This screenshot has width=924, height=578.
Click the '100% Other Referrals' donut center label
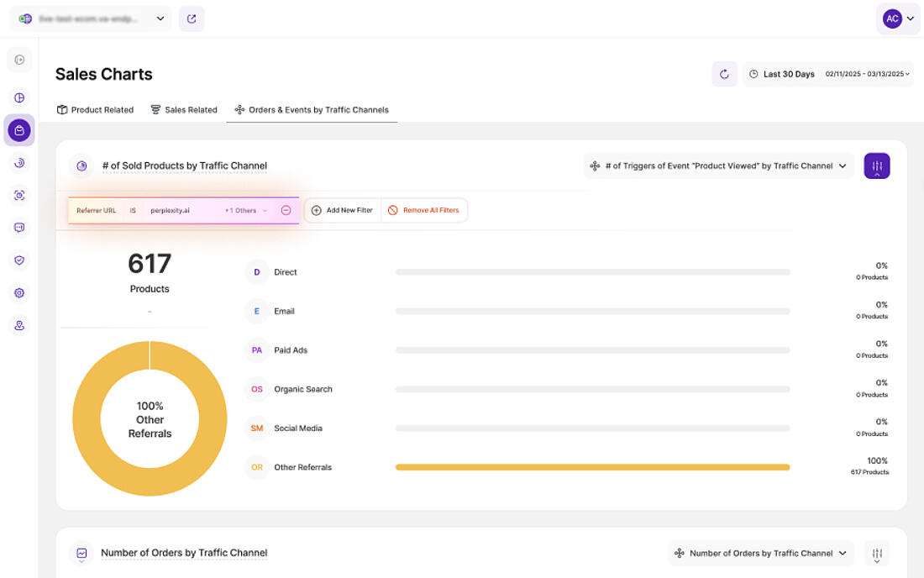pyautogui.click(x=150, y=419)
